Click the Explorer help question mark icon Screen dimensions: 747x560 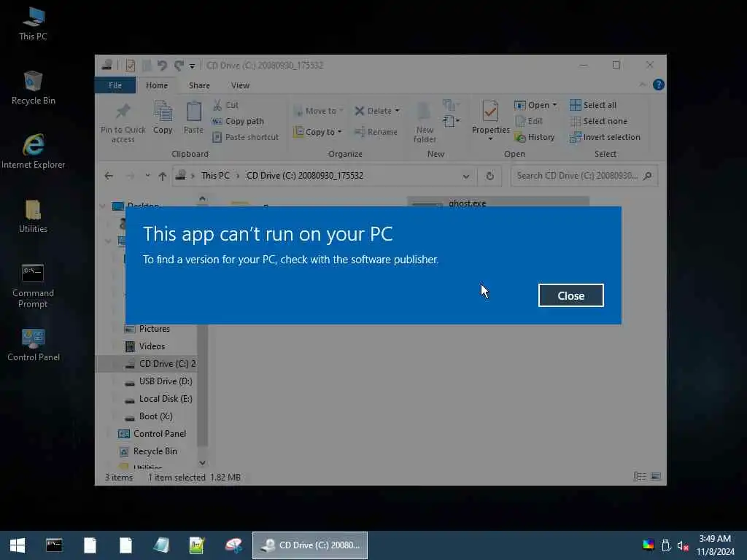tap(659, 85)
